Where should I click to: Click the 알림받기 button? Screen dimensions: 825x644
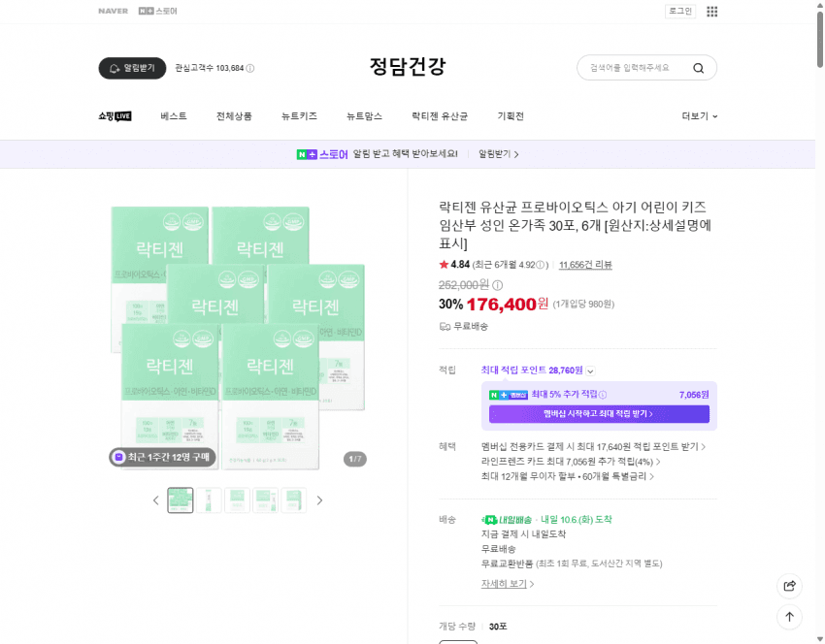132,68
